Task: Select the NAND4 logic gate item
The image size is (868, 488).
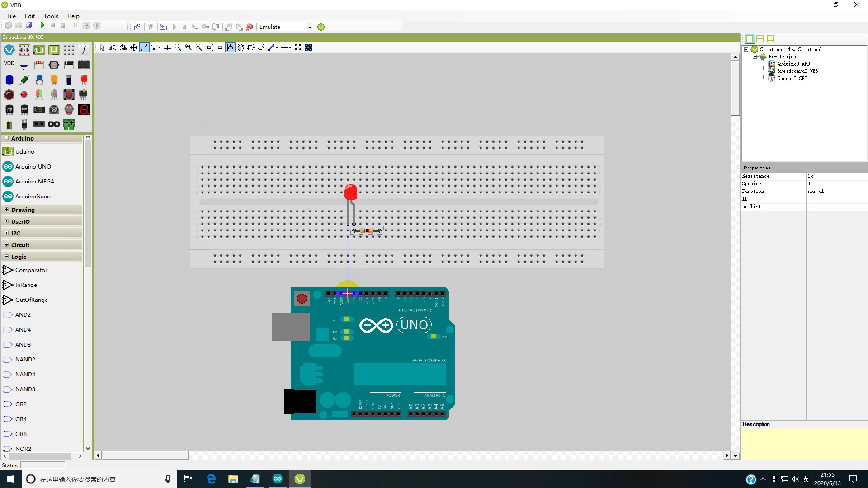Action: click(x=25, y=375)
